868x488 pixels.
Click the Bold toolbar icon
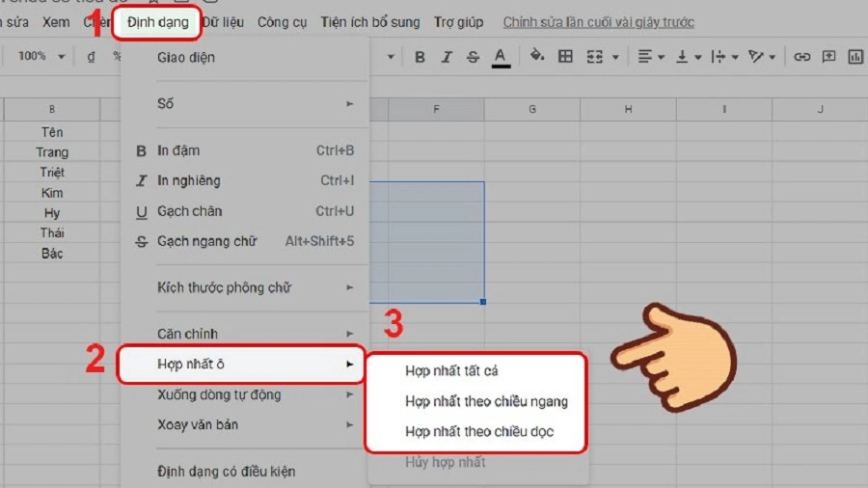420,57
